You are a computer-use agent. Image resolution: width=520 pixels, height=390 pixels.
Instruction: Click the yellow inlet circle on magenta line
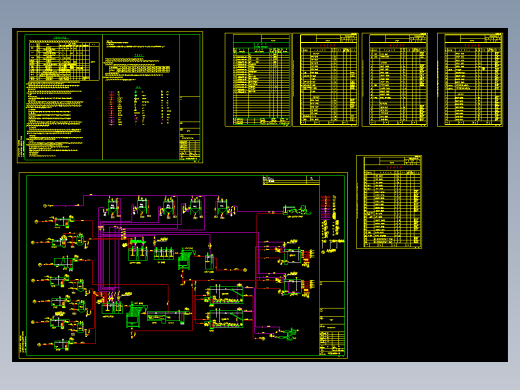pyautogui.click(x=45, y=206)
